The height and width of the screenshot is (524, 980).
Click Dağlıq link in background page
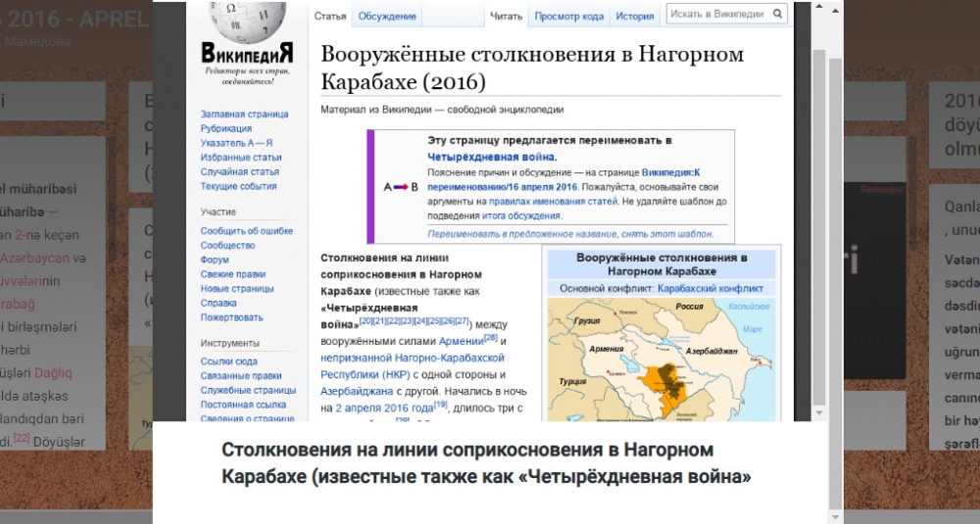click(x=53, y=373)
